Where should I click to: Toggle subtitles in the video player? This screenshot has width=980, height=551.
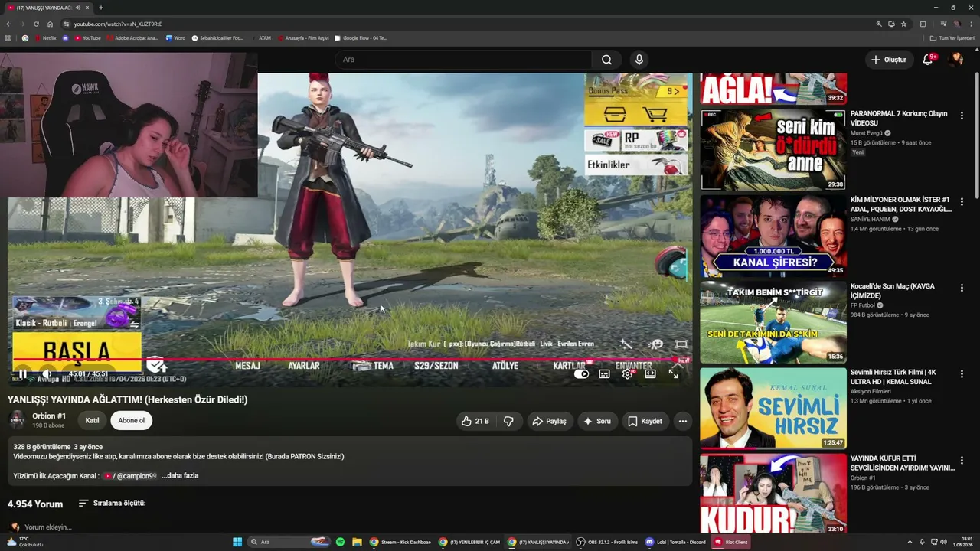[x=604, y=374]
